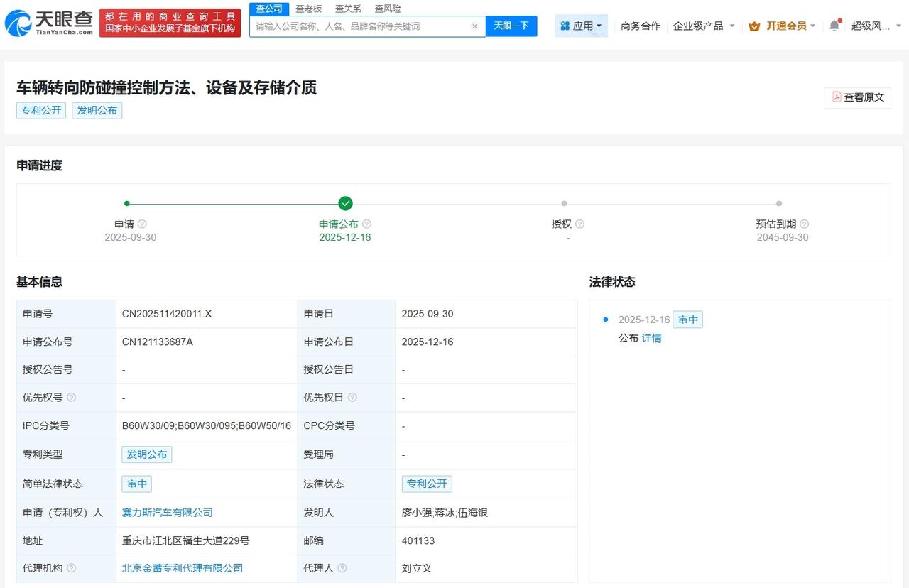This screenshot has height=588, width=909.
Task: Open the 赛力斯汽车有限公司 company link
Action: click(167, 512)
